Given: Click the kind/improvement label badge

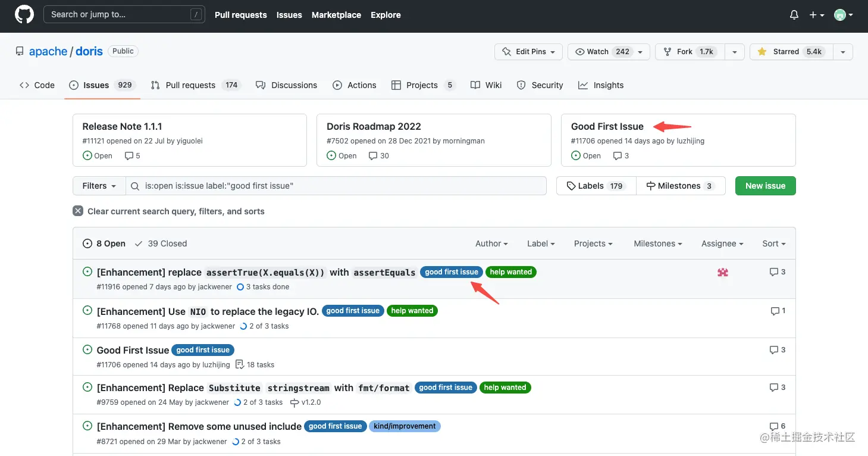Looking at the screenshot, I should 405,426.
